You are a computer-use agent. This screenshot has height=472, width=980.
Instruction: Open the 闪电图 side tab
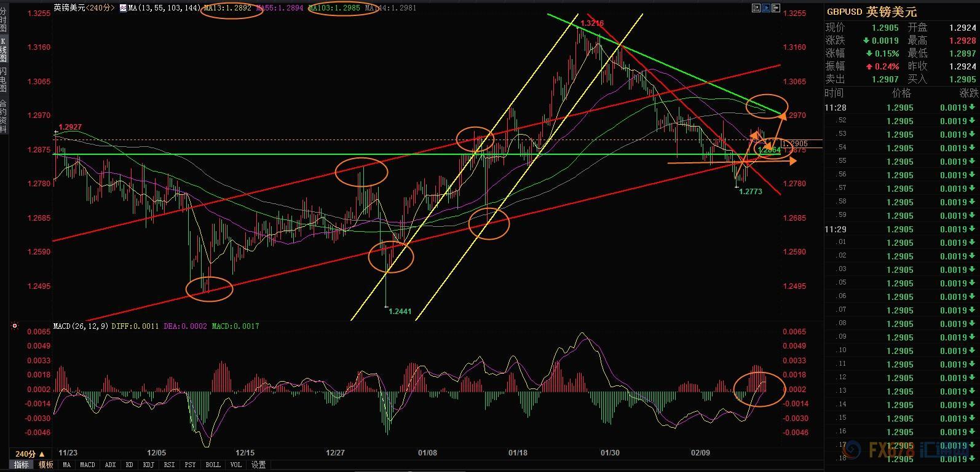(x=4, y=81)
